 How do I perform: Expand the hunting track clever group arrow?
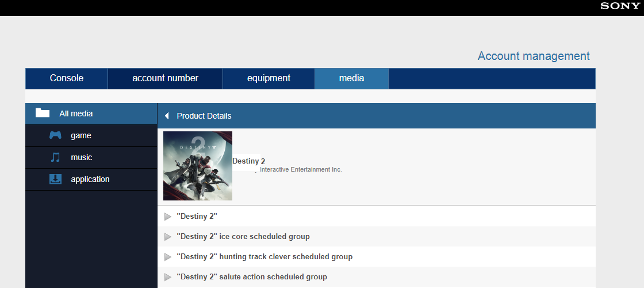click(x=167, y=257)
